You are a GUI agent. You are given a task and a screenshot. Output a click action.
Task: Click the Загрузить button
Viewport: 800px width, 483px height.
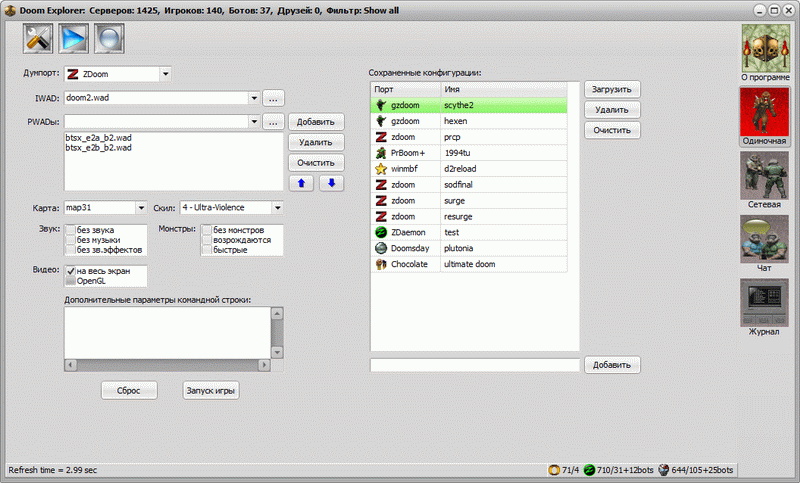point(611,89)
